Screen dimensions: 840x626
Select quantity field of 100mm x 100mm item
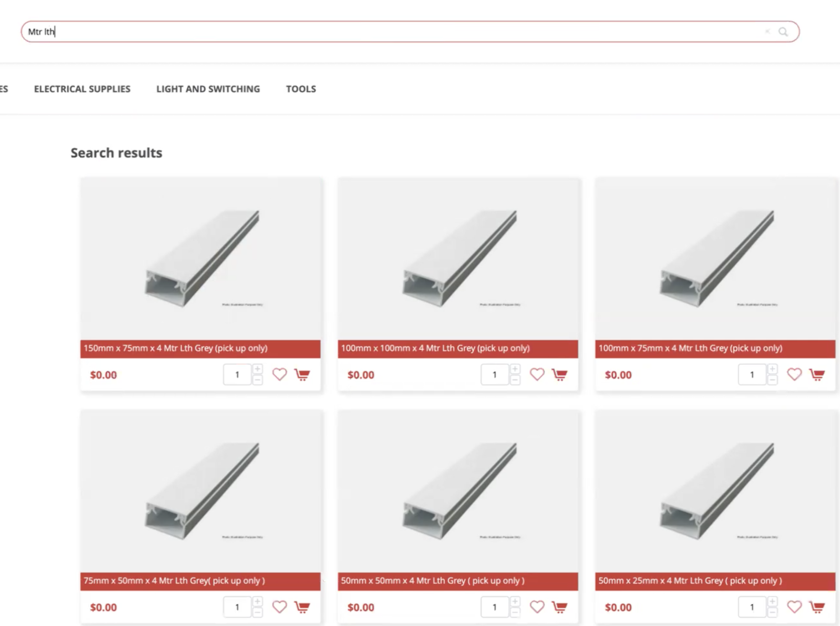tap(494, 375)
